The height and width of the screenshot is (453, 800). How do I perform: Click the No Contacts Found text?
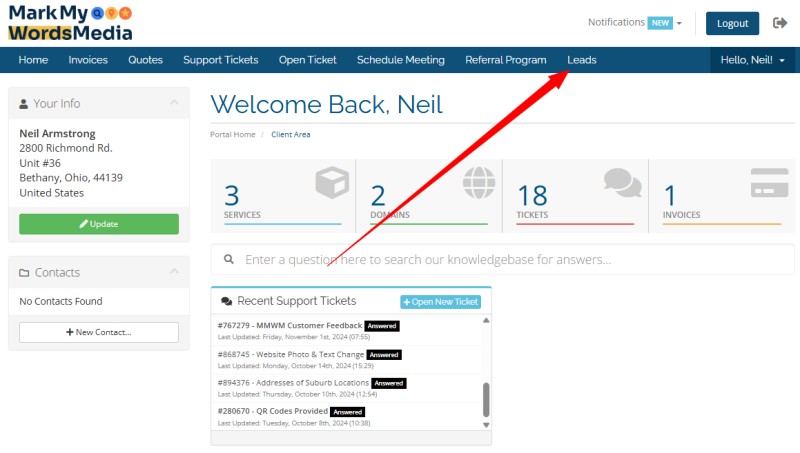click(x=61, y=301)
